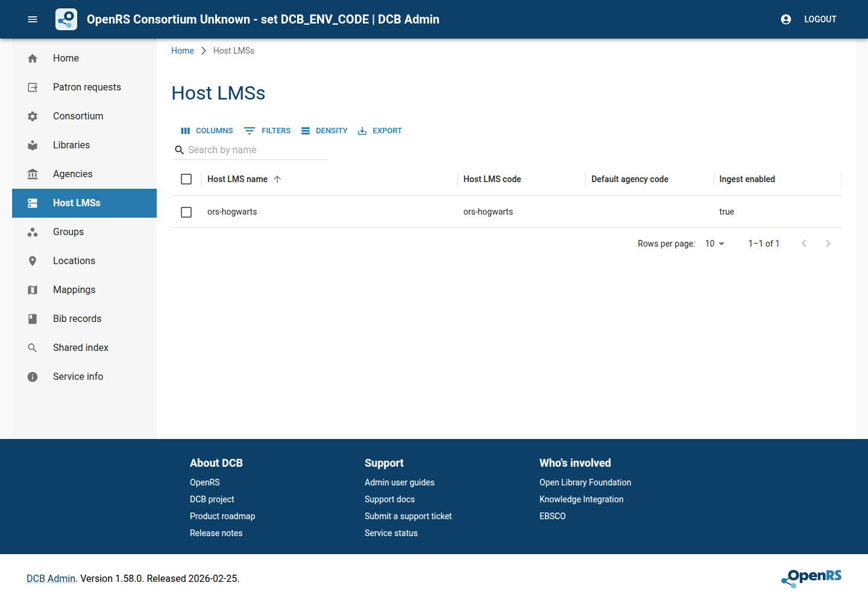Click Submit a support ticket link

(x=408, y=516)
